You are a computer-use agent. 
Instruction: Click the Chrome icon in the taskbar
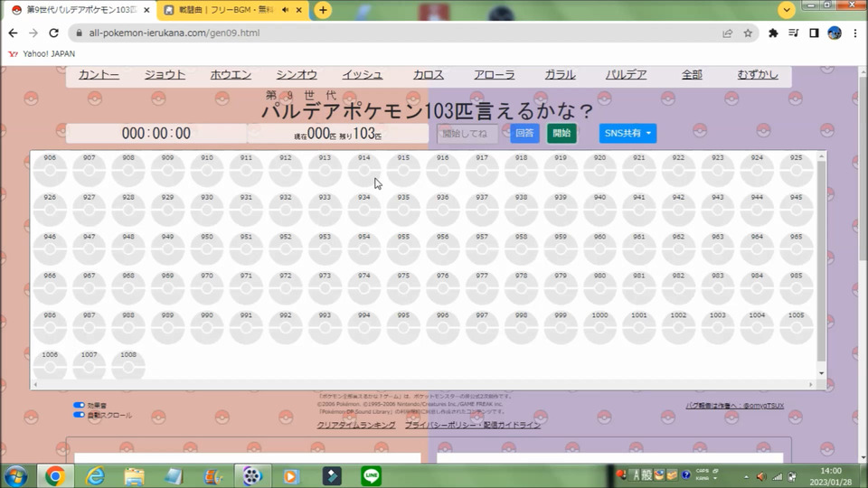(x=55, y=476)
